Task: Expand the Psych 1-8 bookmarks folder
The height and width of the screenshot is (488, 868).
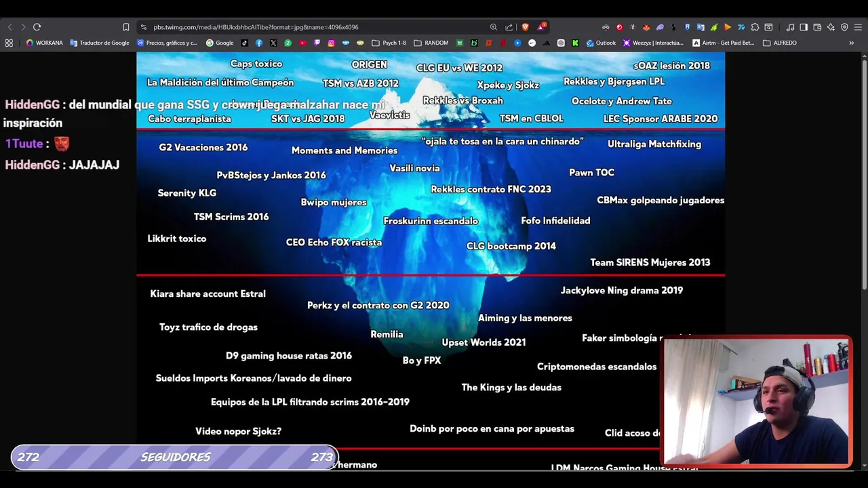Action: [389, 43]
